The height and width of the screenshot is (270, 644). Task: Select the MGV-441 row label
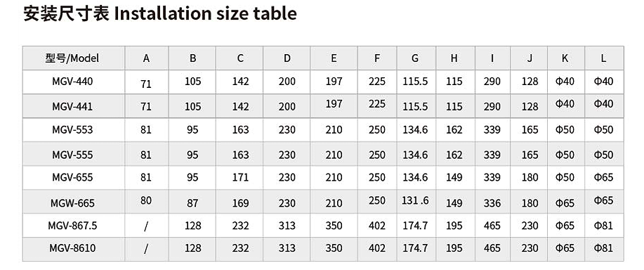click(x=72, y=107)
